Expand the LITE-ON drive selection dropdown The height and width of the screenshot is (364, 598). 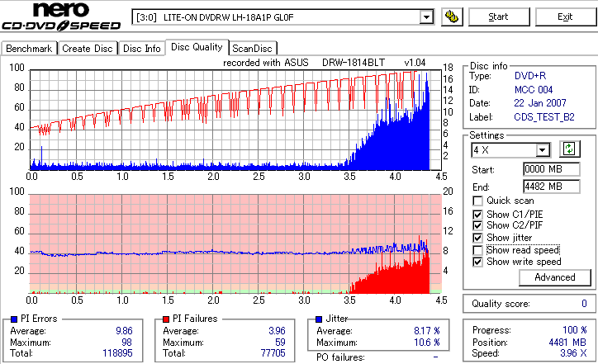(426, 17)
